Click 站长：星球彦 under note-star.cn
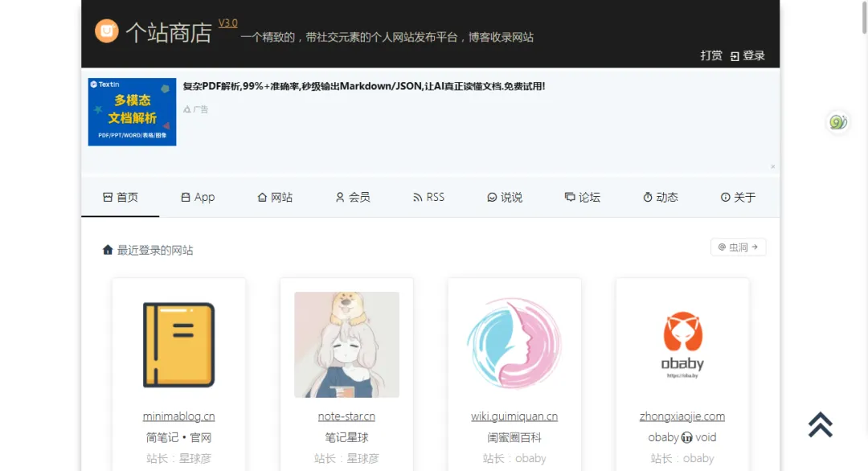The width and height of the screenshot is (868, 471). 346,458
